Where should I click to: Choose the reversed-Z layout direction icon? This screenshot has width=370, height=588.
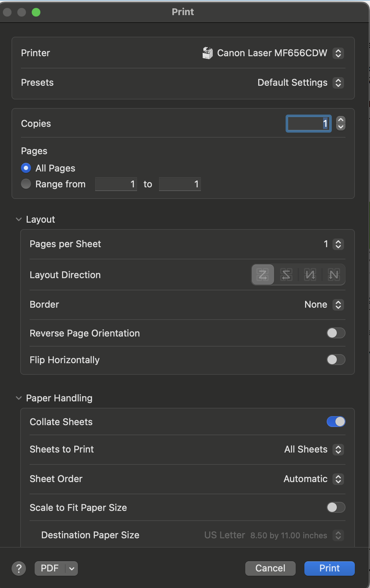click(x=286, y=275)
